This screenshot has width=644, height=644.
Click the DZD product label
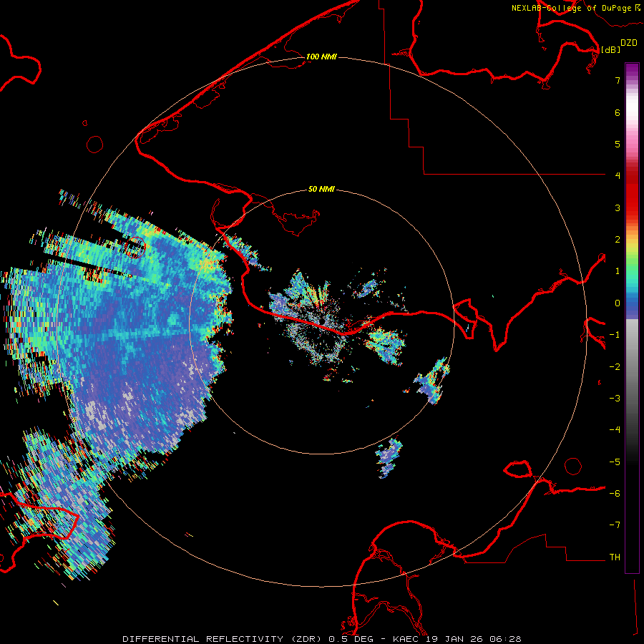coord(629,43)
